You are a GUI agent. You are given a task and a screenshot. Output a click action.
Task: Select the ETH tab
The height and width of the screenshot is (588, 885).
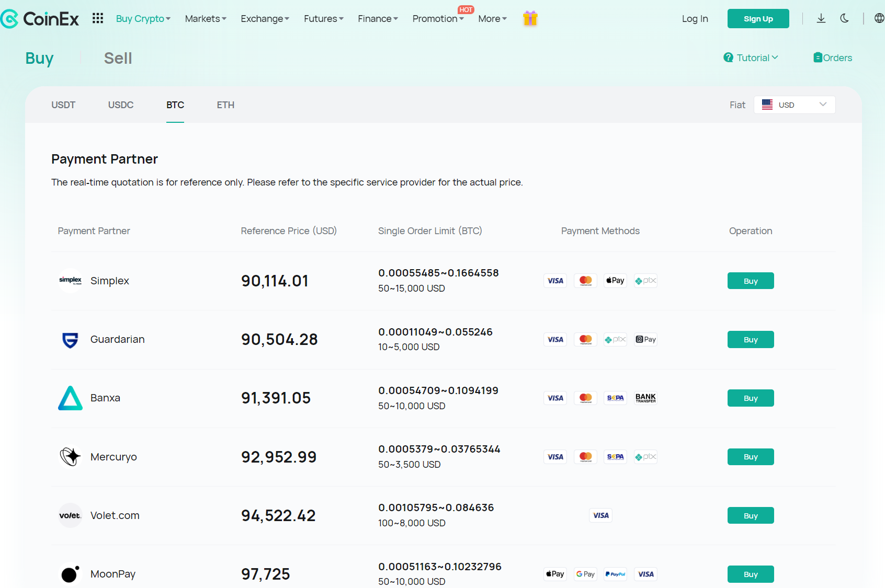[225, 105]
